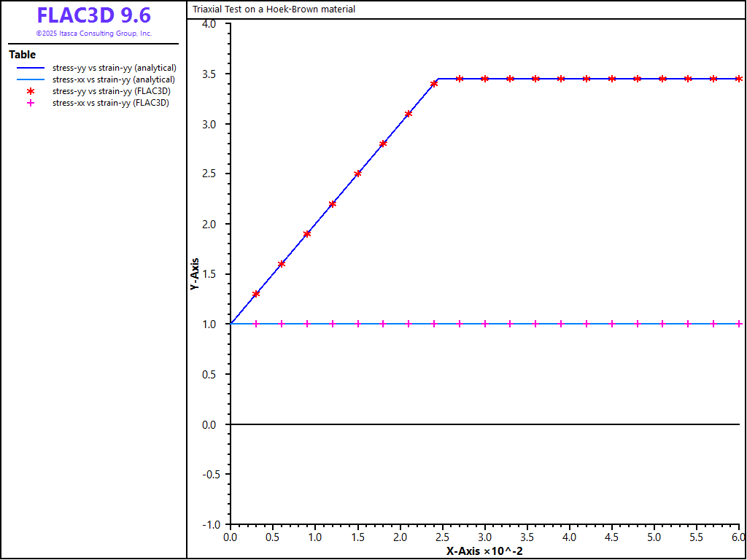Click the red asterisk marker in the legend
The height and width of the screenshot is (560, 747).
pos(31,91)
